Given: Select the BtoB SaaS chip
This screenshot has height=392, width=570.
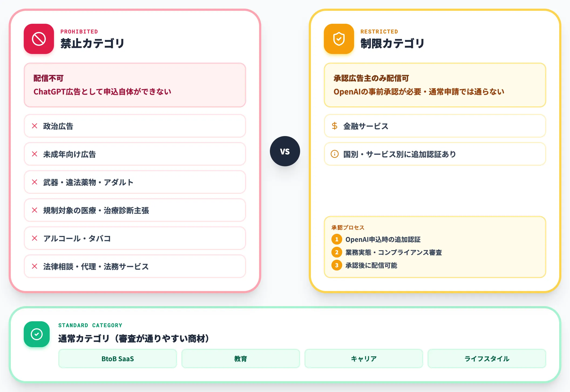Looking at the screenshot, I should [118, 359].
